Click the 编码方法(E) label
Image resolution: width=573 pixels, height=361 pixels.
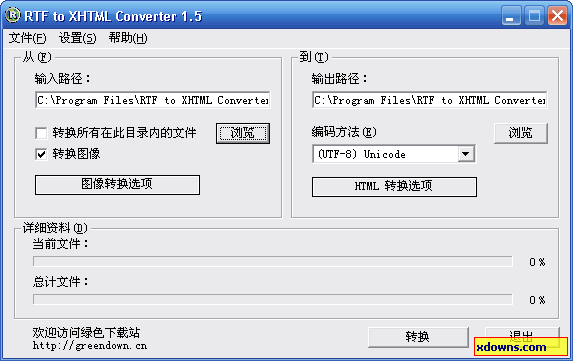344,132
